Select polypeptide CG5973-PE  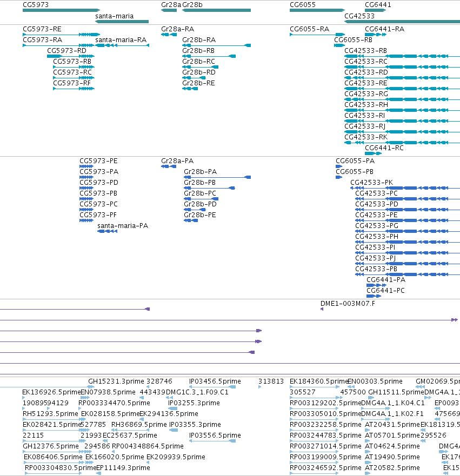pyautogui.click(x=86, y=166)
